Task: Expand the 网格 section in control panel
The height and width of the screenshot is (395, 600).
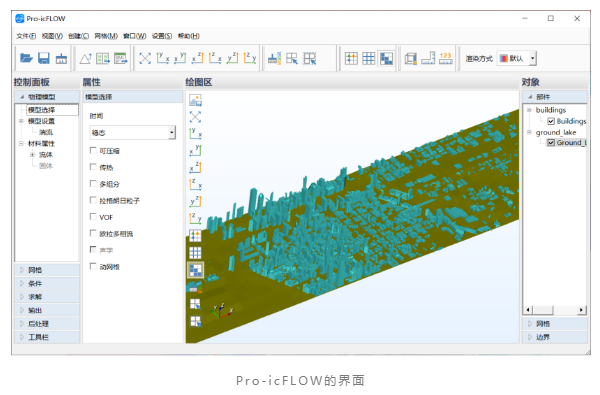Action: (47, 270)
